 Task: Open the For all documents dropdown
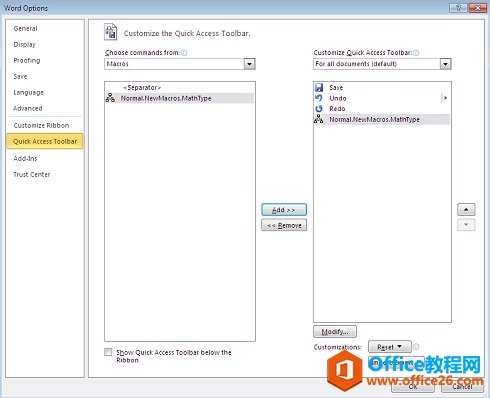[x=445, y=64]
